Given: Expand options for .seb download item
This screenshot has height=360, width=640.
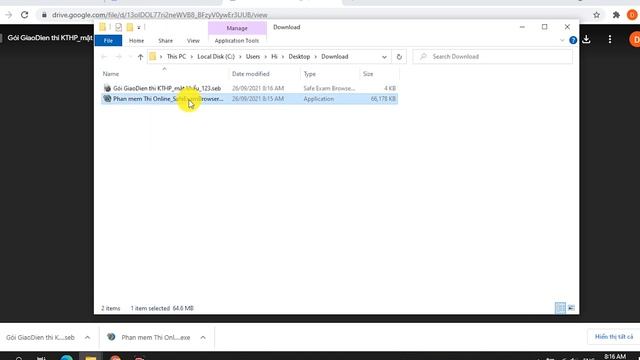Looking at the screenshot, I should [87, 338].
